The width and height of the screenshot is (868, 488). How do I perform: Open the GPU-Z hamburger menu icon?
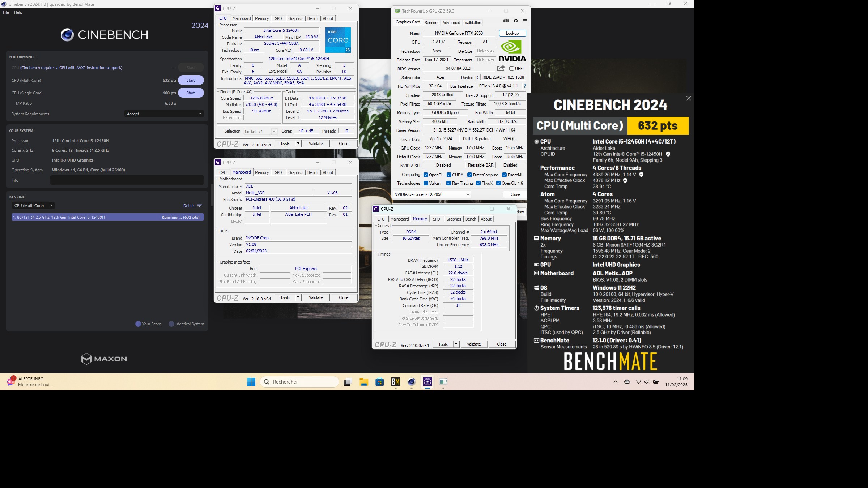[525, 21]
